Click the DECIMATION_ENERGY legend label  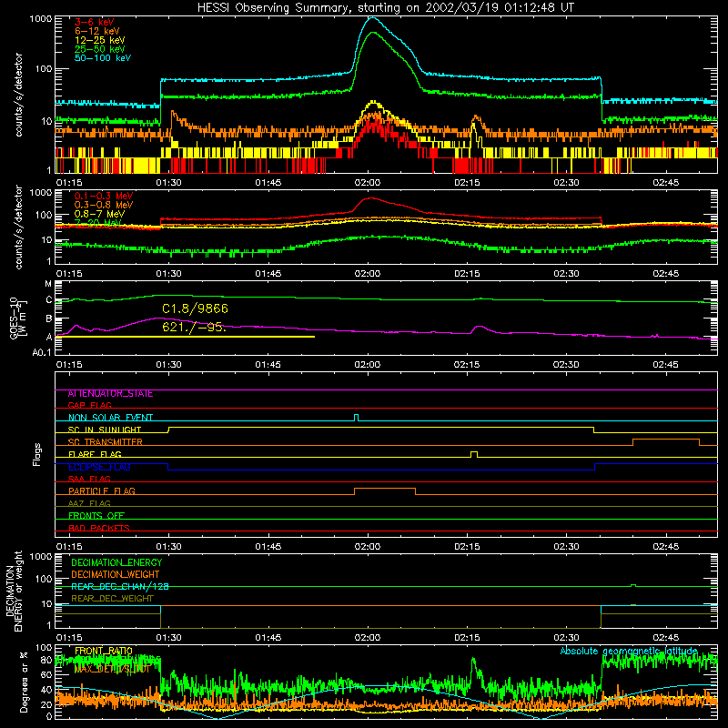(x=116, y=562)
